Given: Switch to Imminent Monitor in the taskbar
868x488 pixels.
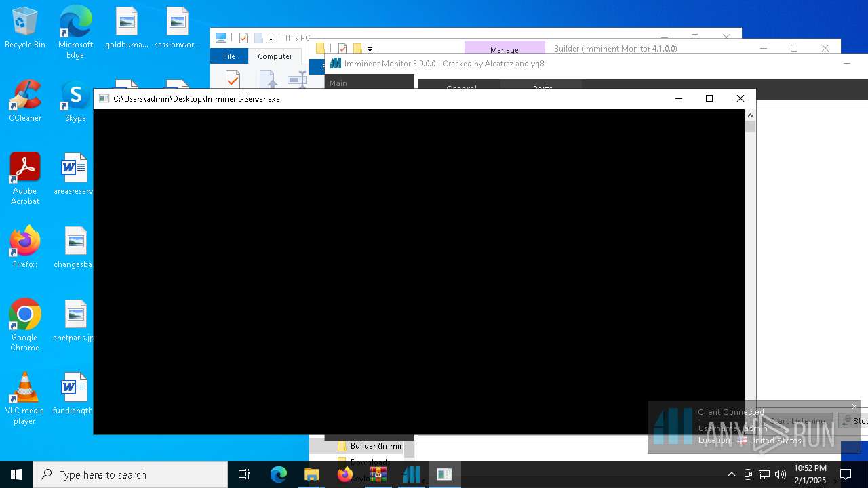Looking at the screenshot, I should 411,474.
